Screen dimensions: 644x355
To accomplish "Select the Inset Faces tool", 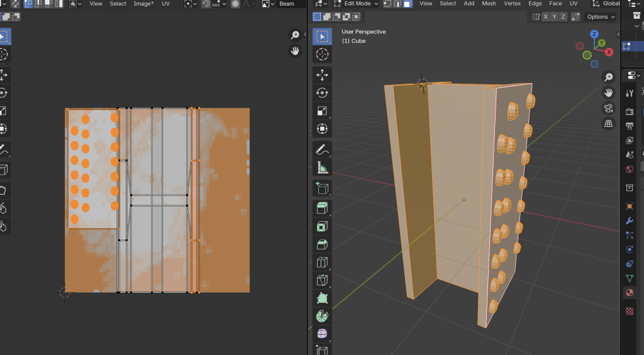I will (x=322, y=226).
